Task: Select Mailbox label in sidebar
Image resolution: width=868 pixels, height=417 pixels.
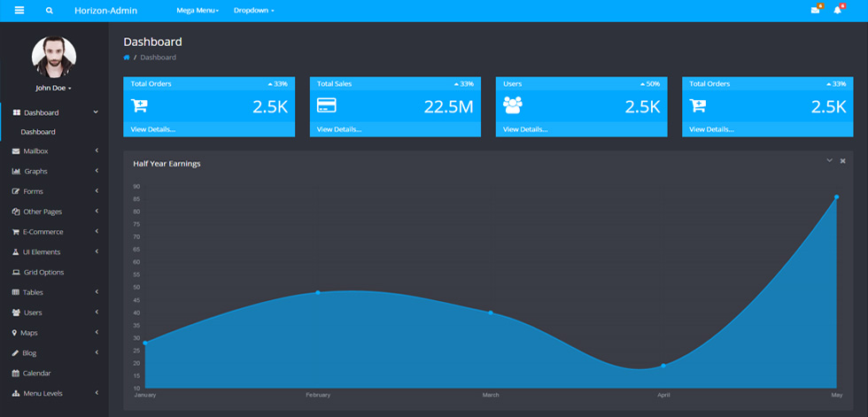Action: click(x=35, y=151)
